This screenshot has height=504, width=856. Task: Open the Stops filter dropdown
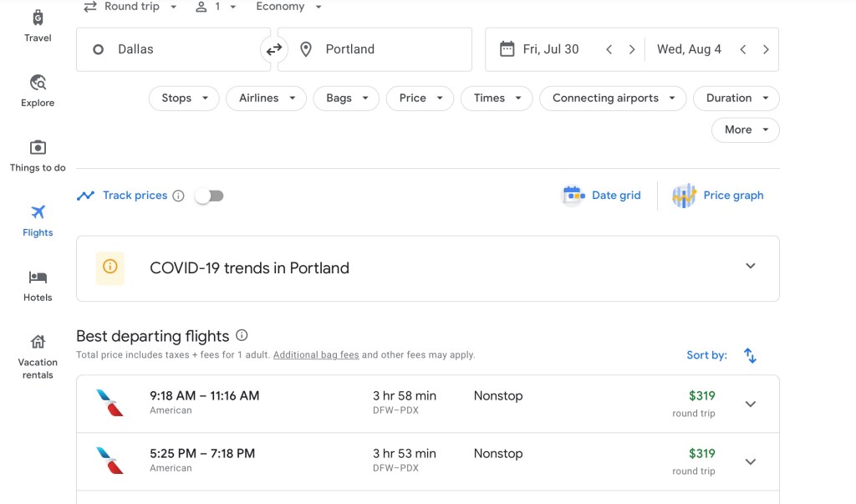(x=184, y=98)
